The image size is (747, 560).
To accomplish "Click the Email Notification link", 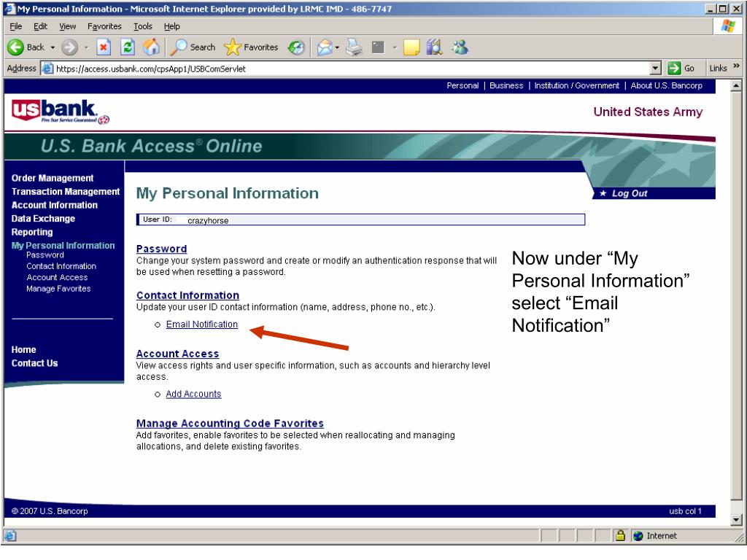I will [x=201, y=324].
